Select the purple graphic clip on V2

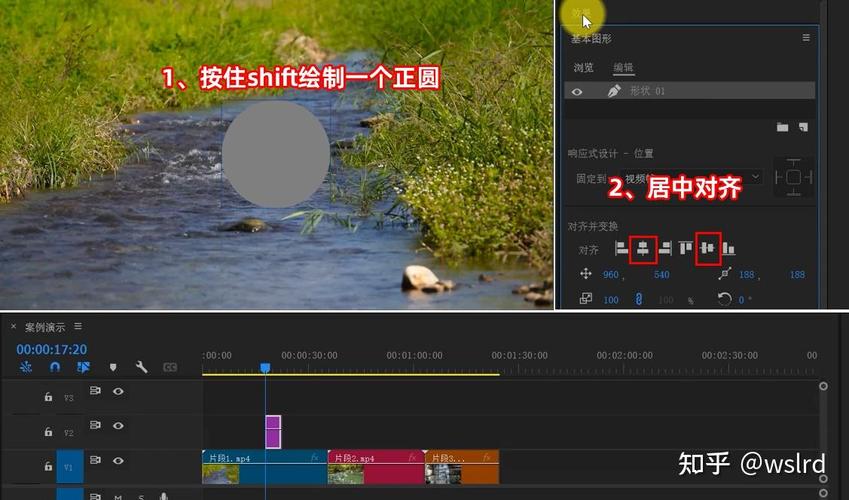click(273, 432)
